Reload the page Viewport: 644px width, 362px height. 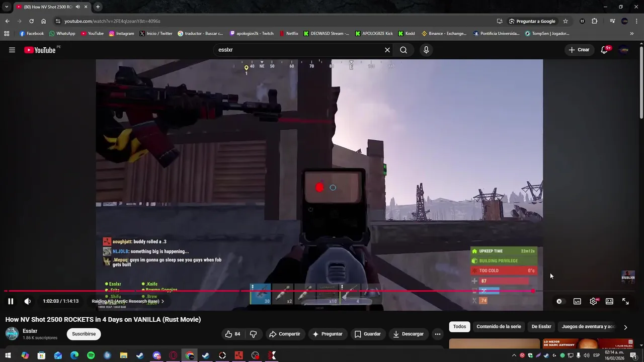click(x=31, y=21)
